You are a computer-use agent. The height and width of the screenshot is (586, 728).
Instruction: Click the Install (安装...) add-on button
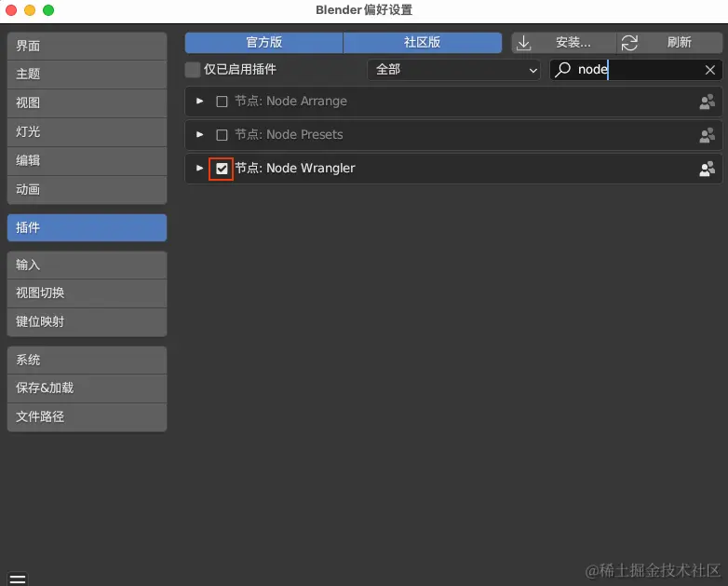point(563,43)
